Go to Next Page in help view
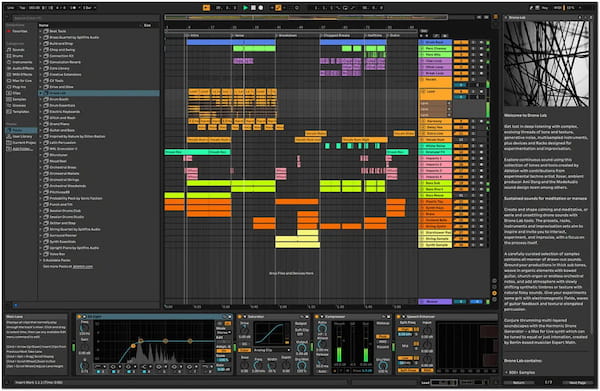This screenshot has height=391, width=600. (x=577, y=382)
